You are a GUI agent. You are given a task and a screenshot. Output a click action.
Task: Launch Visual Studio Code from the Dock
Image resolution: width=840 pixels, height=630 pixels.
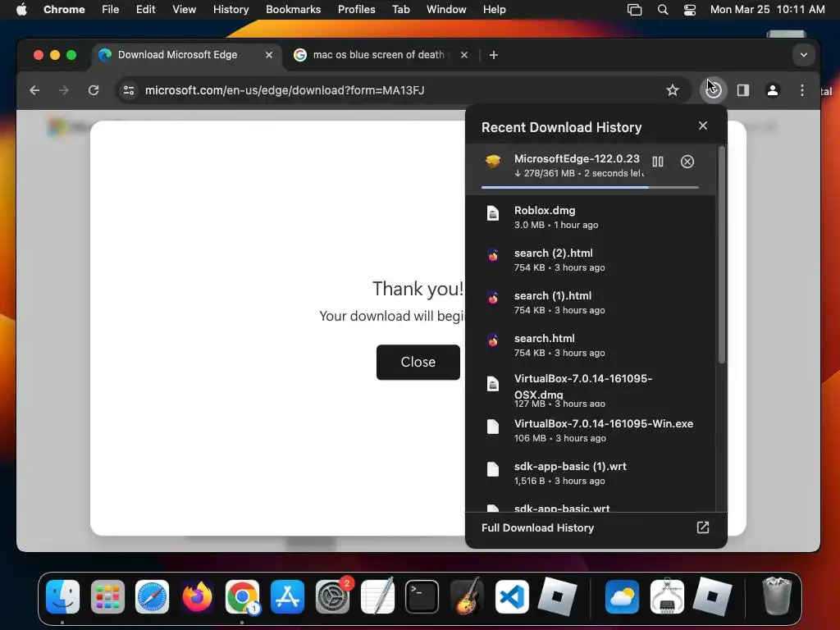click(x=512, y=596)
